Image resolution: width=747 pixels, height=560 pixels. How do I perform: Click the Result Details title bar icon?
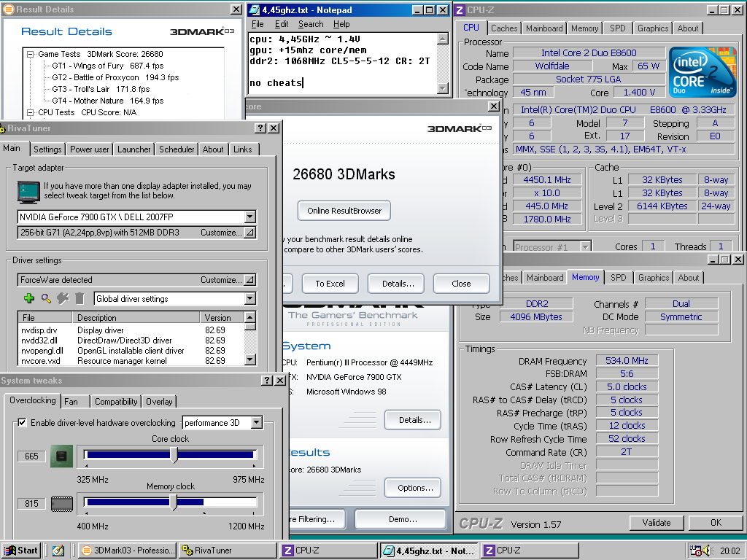(9, 9)
